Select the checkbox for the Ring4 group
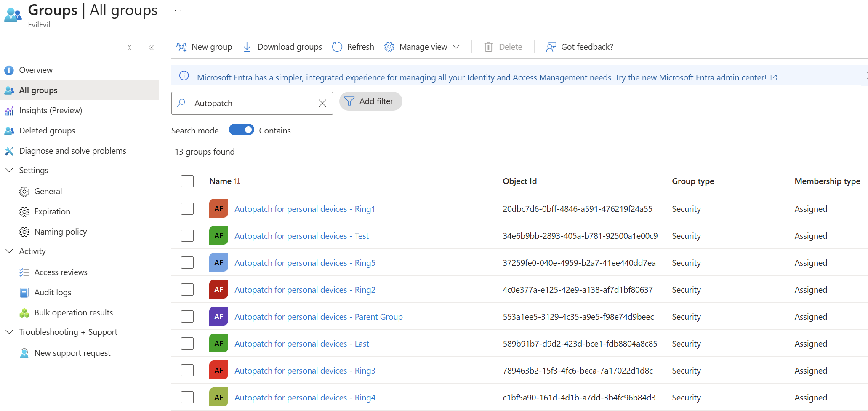This screenshot has width=868, height=411. tap(187, 397)
